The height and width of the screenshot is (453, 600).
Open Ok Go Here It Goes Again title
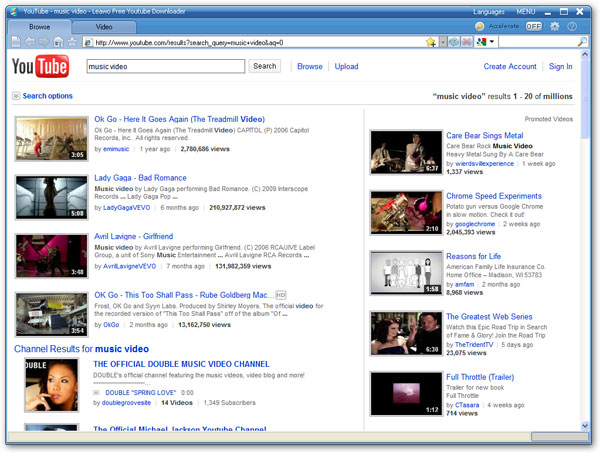(x=179, y=119)
